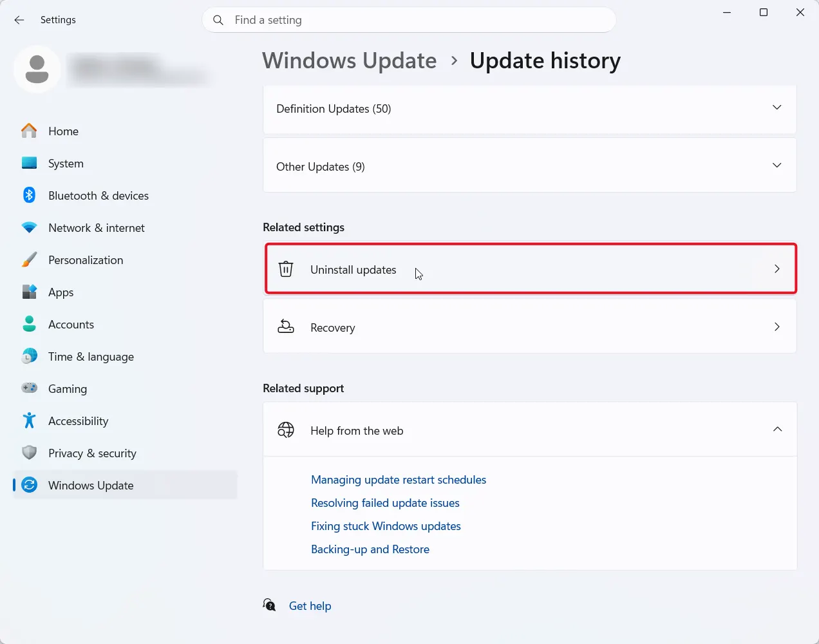819x644 pixels.
Task: Maximize the Settings window
Action: (x=764, y=12)
